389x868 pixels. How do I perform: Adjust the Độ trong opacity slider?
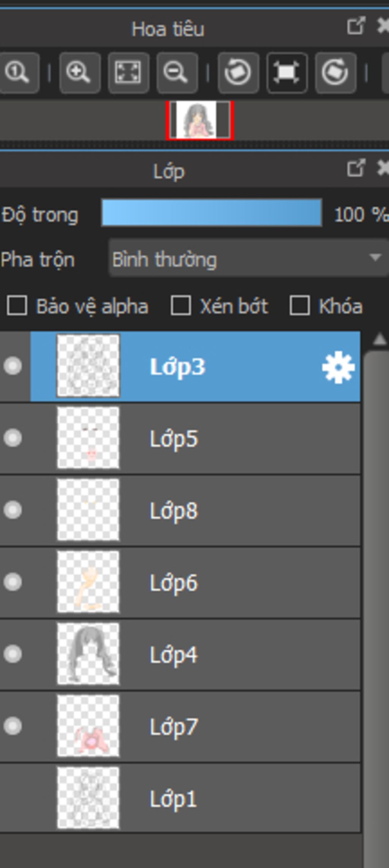[212, 213]
